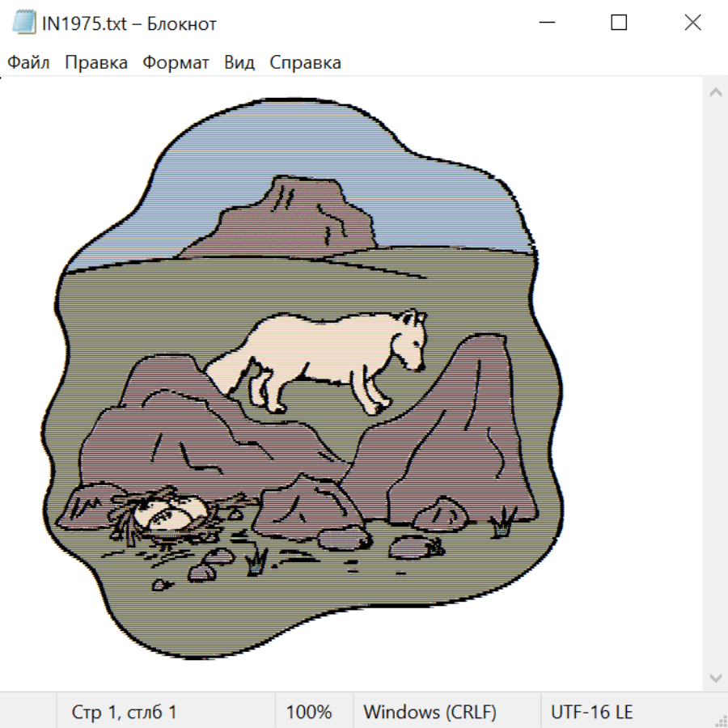This screenshot has width=728, height=728.
Task: Open the Правка menu
Action: 96,63
